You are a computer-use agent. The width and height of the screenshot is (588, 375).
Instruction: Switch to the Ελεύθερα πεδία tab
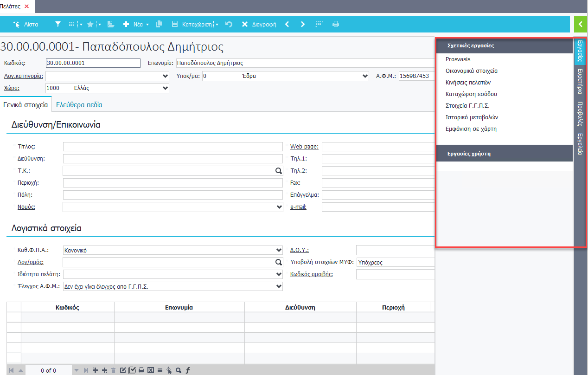point(79,105)
